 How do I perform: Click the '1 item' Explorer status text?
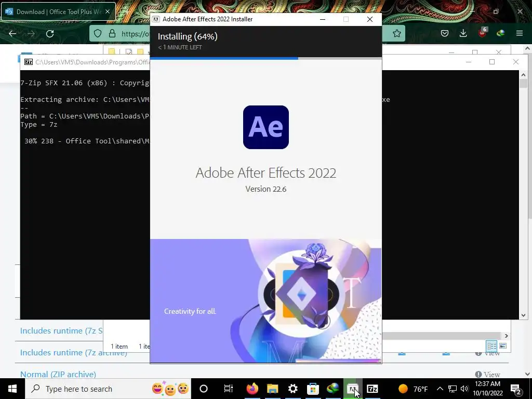pyautogui.click(x=119, y=347)
